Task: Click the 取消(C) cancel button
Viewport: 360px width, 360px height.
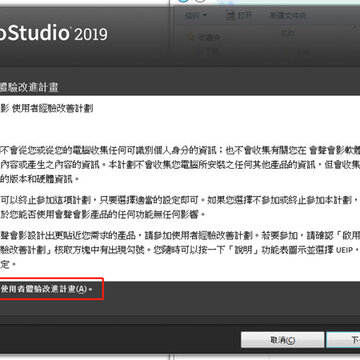Action: click(x=283, y=340)
